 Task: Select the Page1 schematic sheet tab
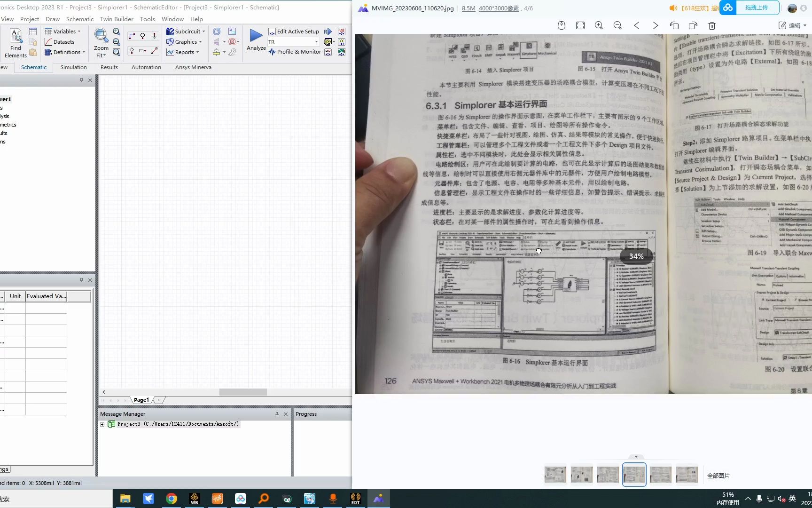click(x=141, y=400)
